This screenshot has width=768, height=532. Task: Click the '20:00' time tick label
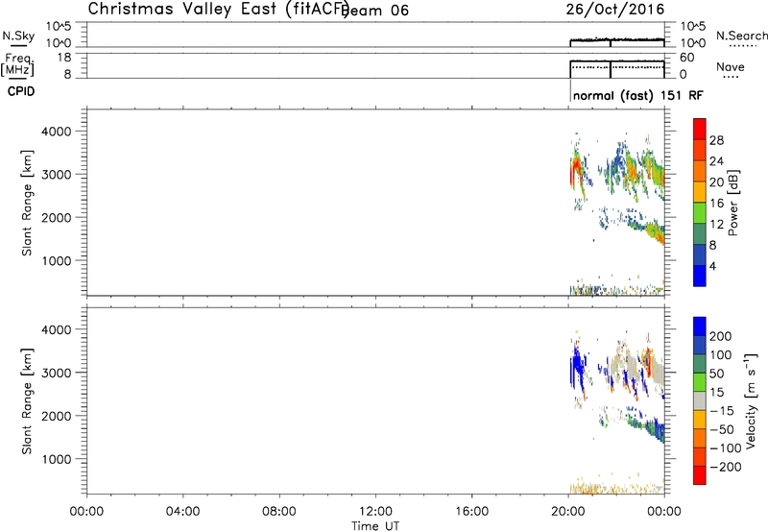point(567,512)
